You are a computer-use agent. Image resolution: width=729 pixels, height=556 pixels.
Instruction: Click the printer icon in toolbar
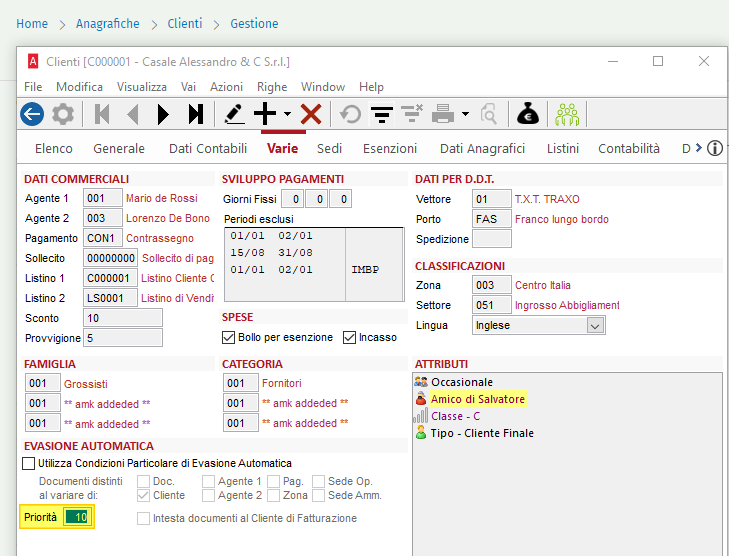tap(443, 114)
